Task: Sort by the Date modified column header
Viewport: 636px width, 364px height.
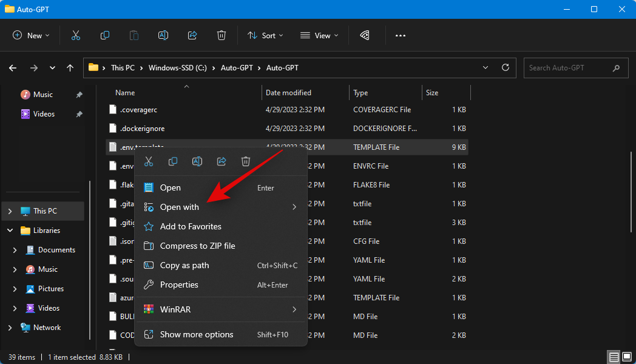Action: tap(288, 93)
